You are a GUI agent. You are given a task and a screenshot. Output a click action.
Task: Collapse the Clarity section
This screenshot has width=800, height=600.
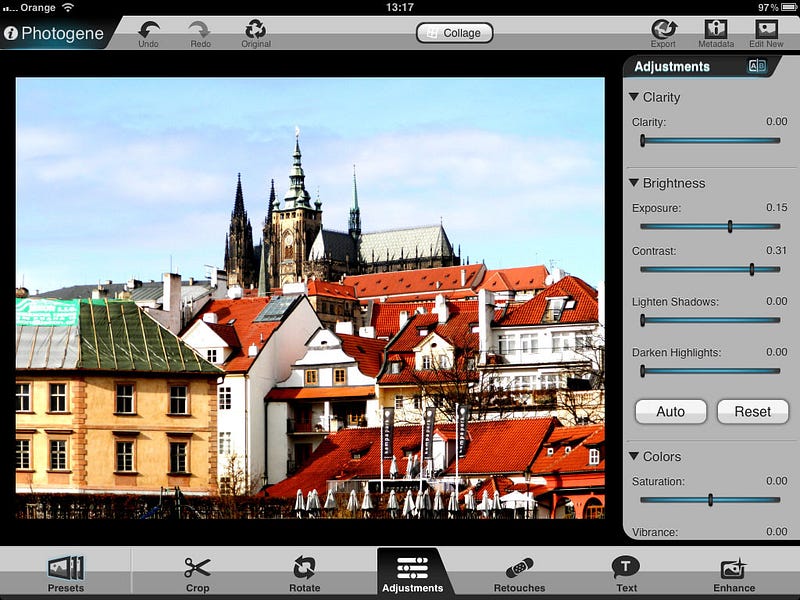634,96
